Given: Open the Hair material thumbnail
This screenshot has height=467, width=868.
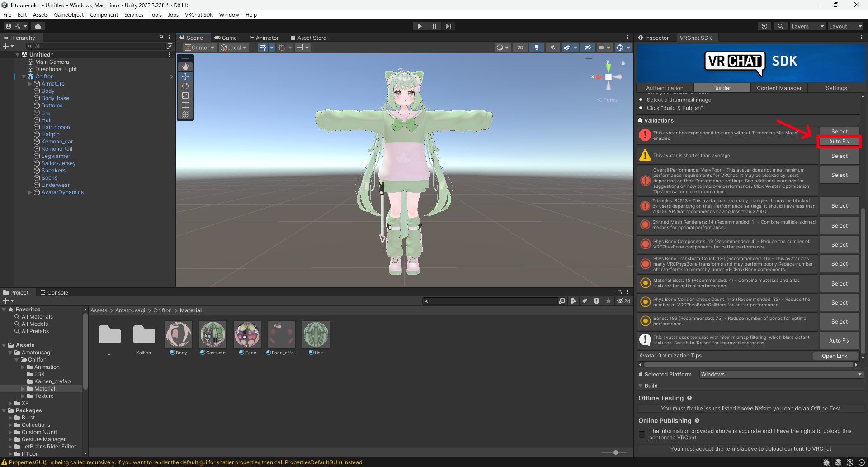Looking at the screenshot, I should pos(316,334).
